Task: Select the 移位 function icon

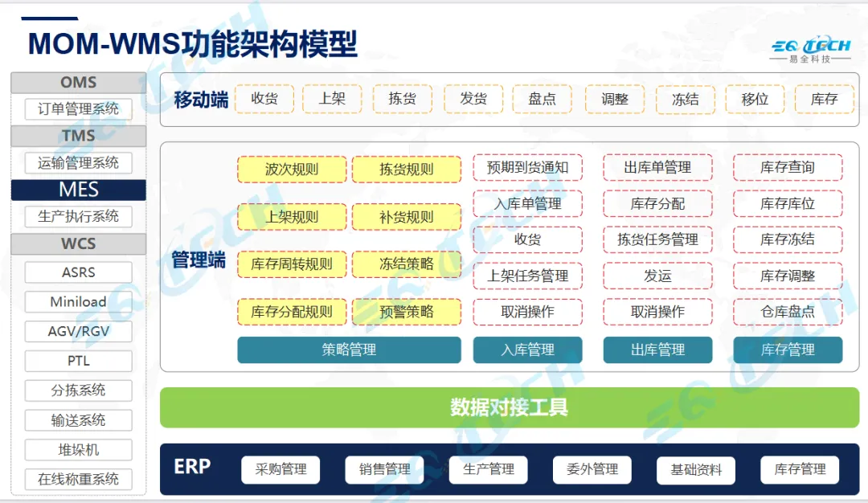Action: coord(755,99)
